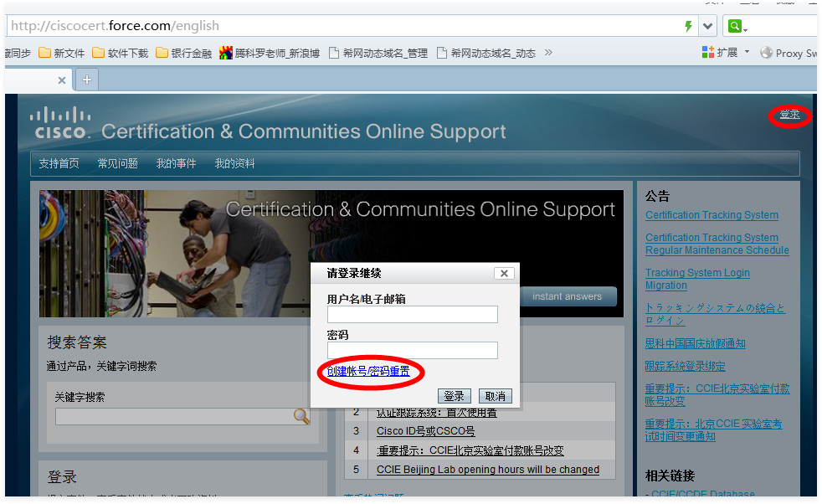Open the Cisco ID号或CSCO号 article

pos(426,431)
